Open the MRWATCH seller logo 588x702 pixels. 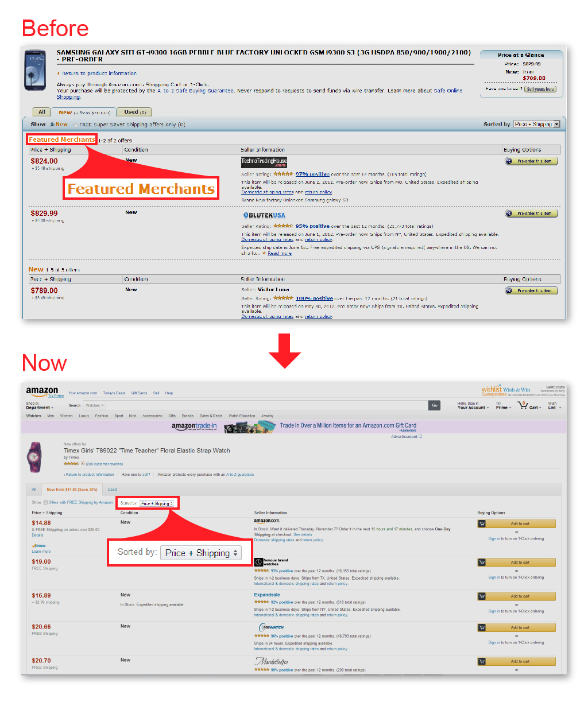point(271,627)
